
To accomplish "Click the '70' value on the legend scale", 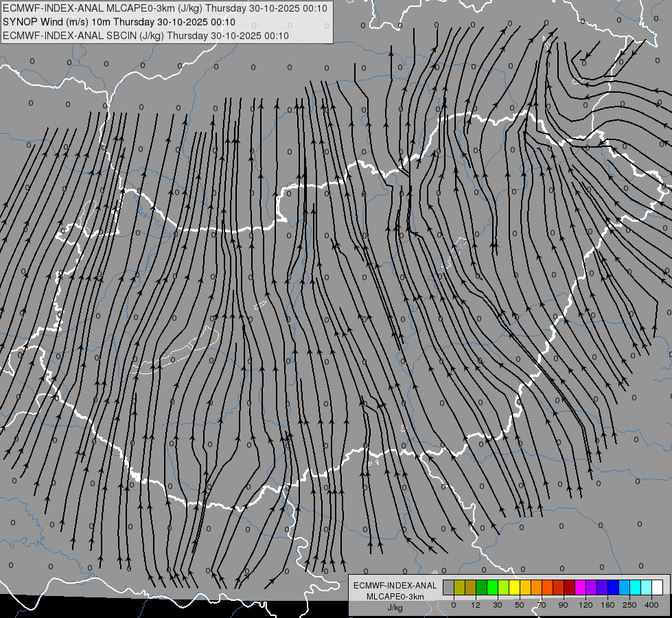I will point(542,605).
